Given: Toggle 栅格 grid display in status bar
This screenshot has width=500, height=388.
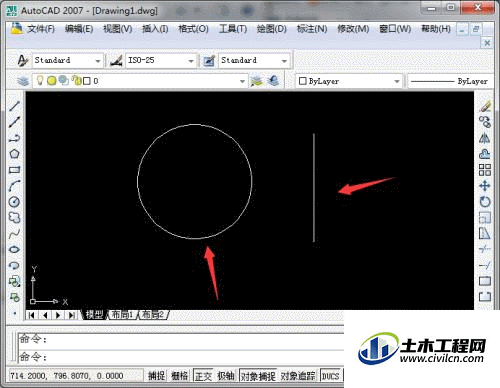Looking at the screenshot, I should point(179,376).
